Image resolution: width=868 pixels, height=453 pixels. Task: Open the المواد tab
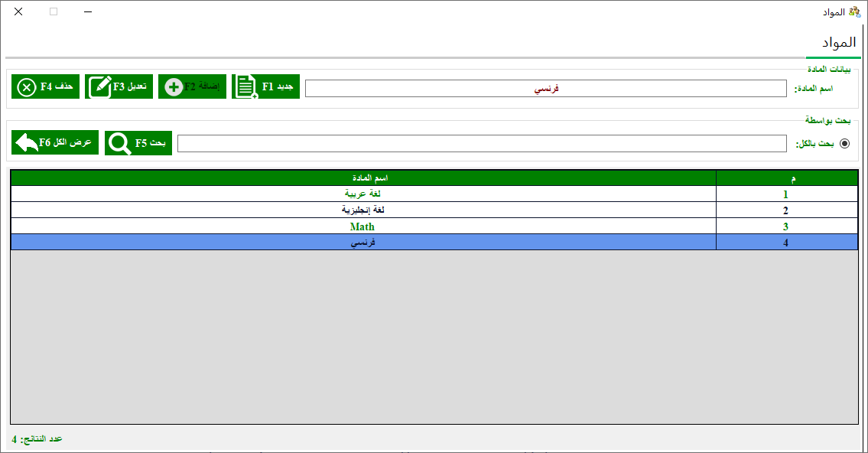(x=833, y=42)
